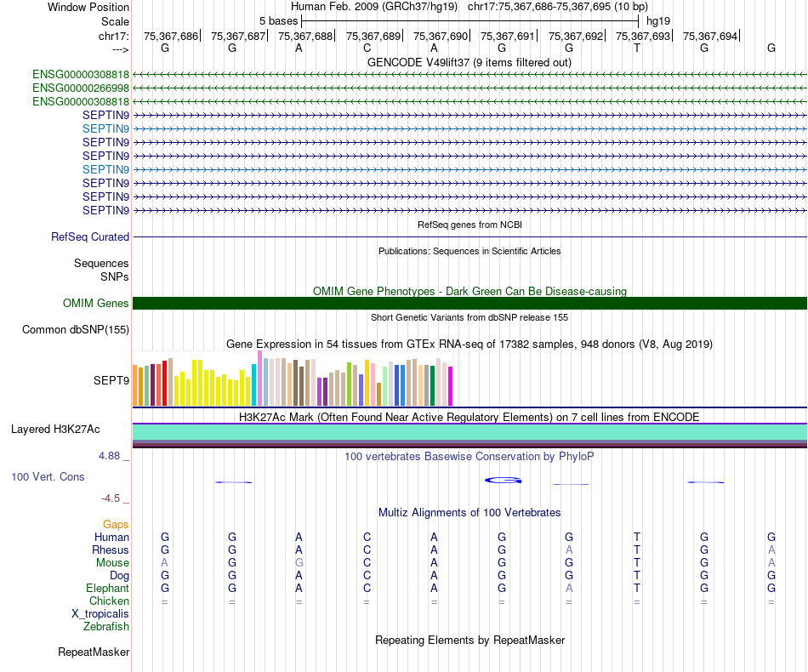Click the magenta bar ending the GTEx chart

pyautogui.click(x=451, y=386)
